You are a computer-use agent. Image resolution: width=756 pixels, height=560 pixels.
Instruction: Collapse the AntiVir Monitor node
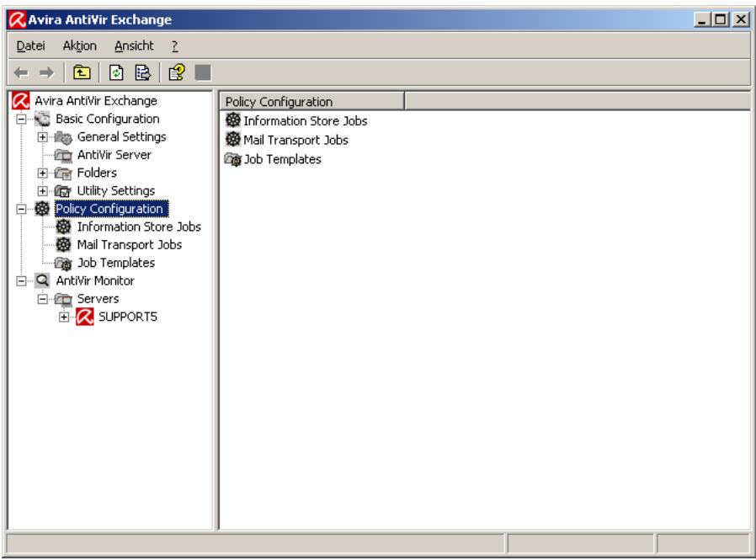coord(21,280)
